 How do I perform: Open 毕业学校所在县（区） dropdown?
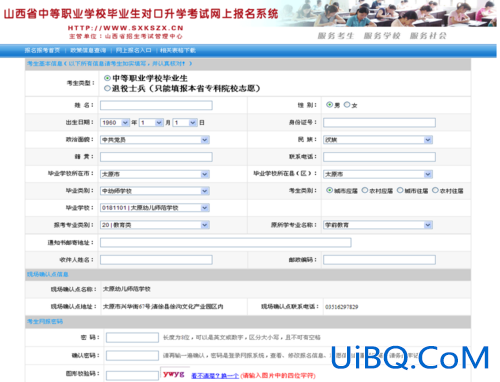378,174
